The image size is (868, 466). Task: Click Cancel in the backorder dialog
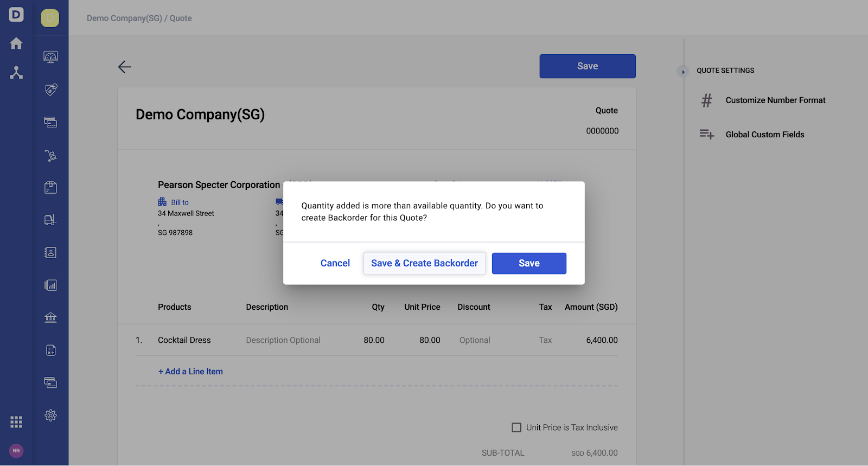coord(335,264)
